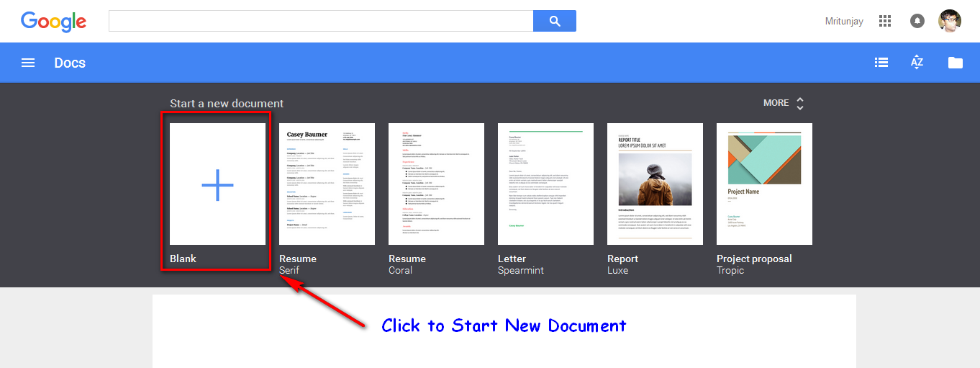Open the Docs main hamburger menu
This screenshot has height=368, width=980.
28,63
